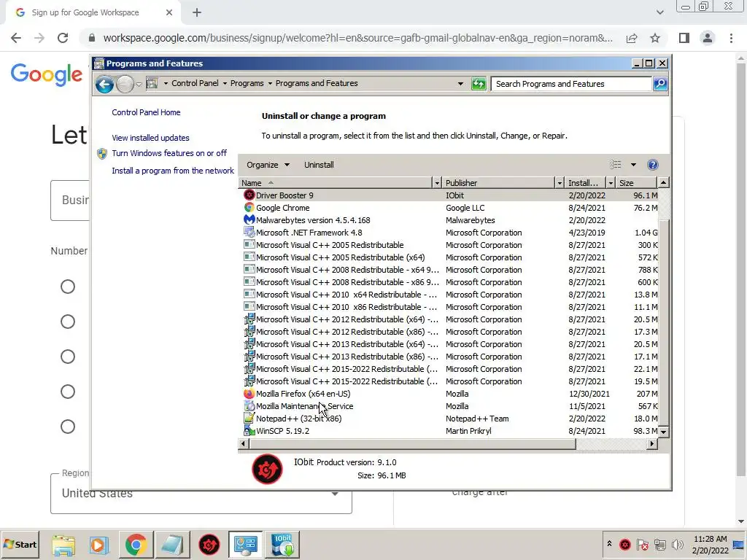Show hidden system tray icons
The image size is (747, 560).
point(609,544)
